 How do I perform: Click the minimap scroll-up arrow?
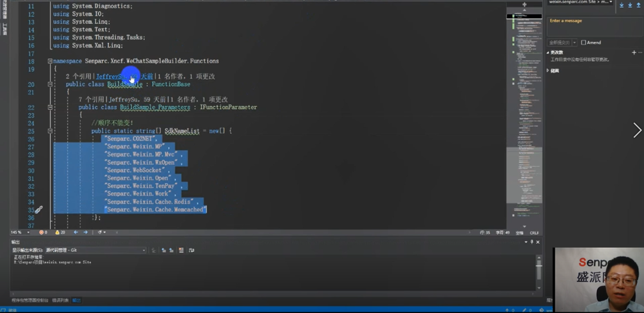(x=524, y=10)
